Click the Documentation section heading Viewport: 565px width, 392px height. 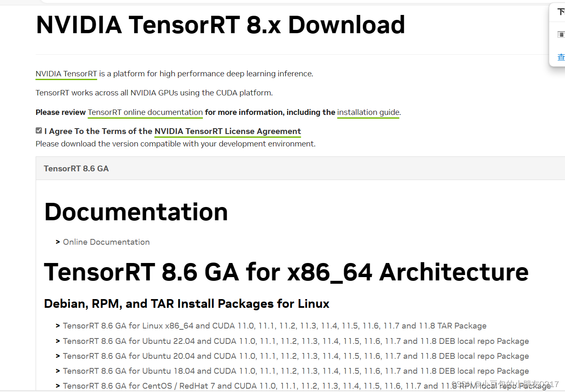tap(136, 212)
